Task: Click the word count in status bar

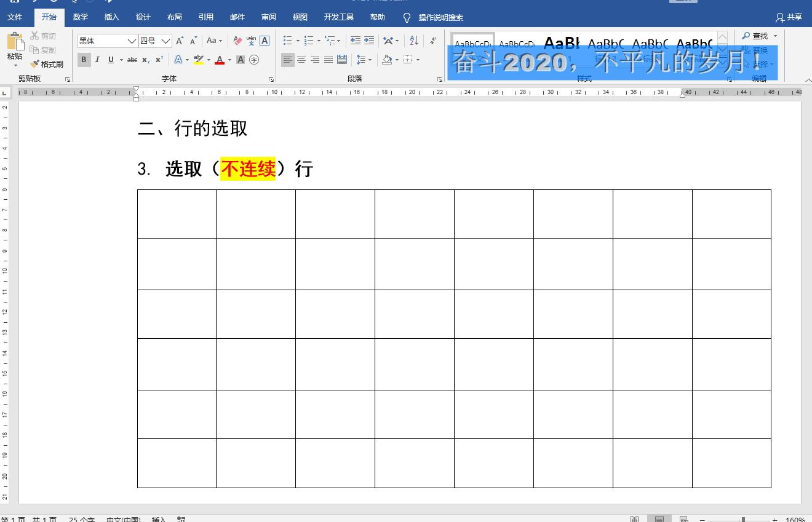Action: [x=81, y=519]
